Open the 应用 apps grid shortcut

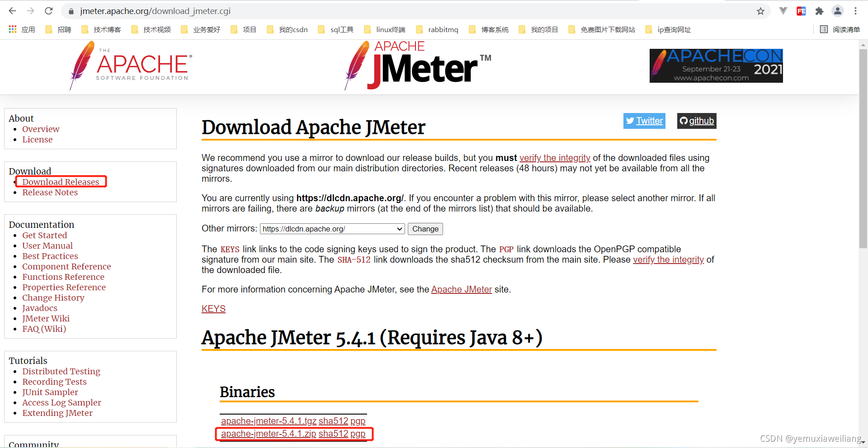pyautogui.click(x=22, y=29)
